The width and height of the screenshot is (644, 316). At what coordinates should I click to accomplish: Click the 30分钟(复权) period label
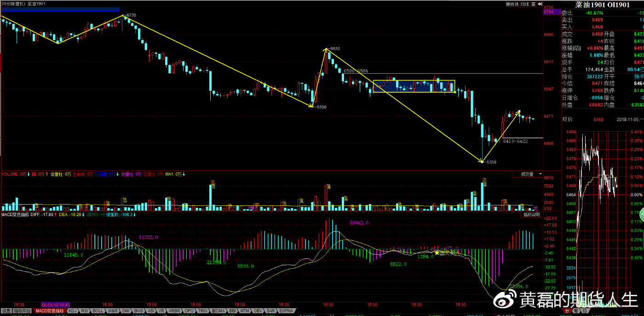tap(13, 4)
